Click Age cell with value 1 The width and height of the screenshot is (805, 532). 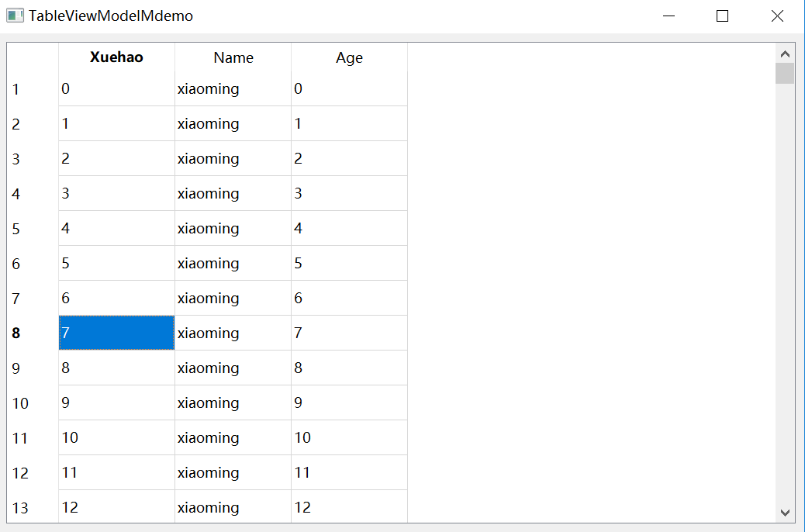coord(349,124)
